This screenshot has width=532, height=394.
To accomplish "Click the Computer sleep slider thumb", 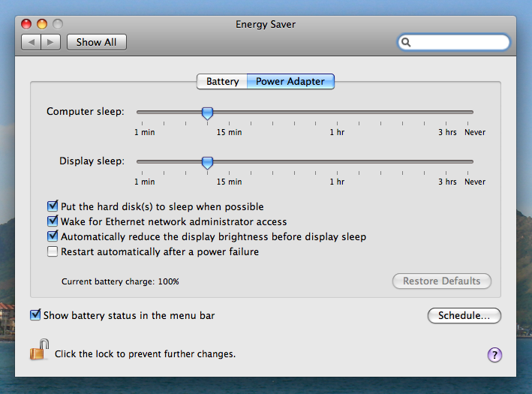I will (207, 113).
